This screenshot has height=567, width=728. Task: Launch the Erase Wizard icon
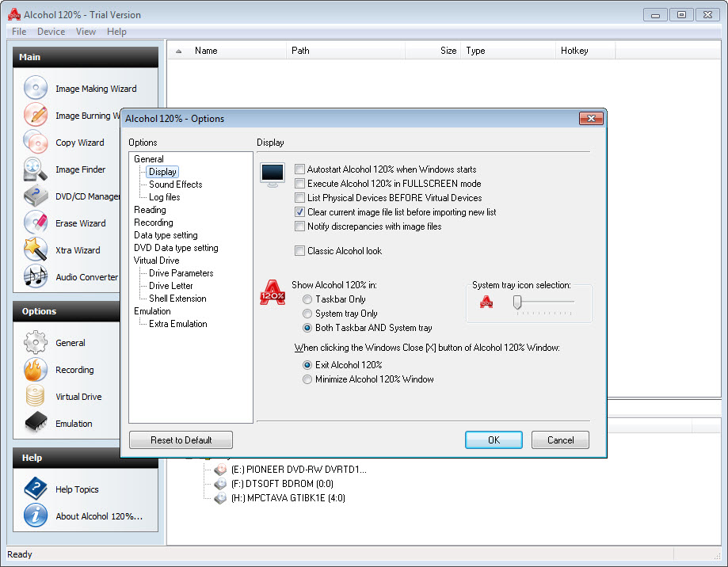[36, 223]
